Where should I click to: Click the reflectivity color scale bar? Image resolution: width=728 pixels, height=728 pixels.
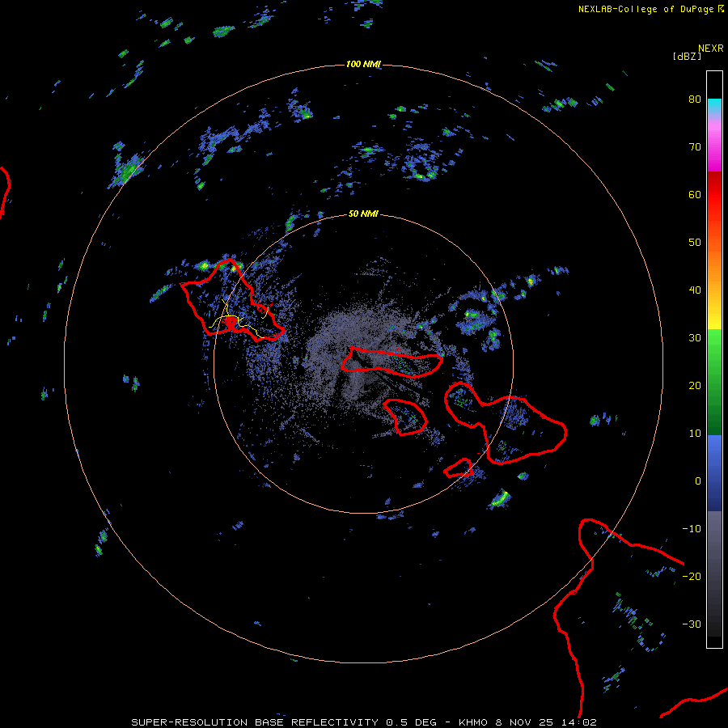click(x=714, y=359)
